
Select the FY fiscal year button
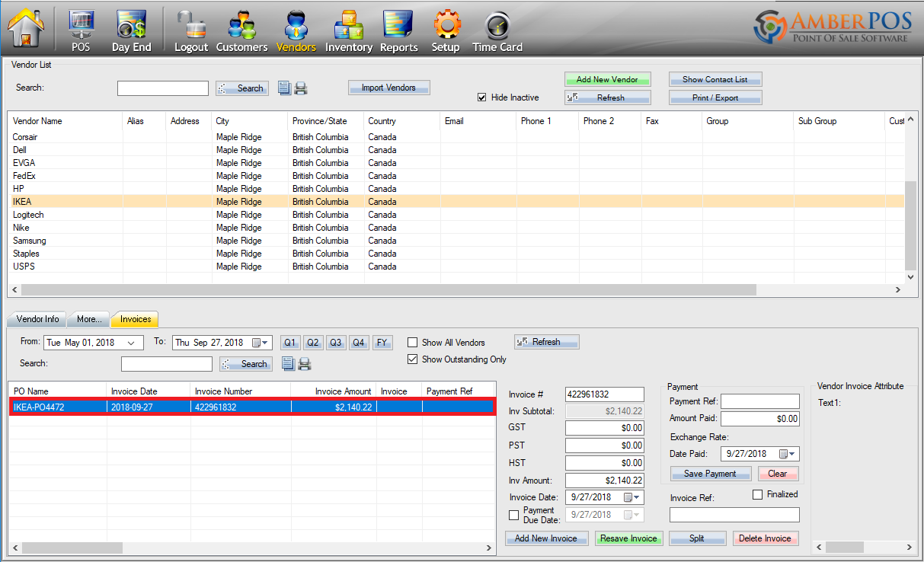pos(383,343)
